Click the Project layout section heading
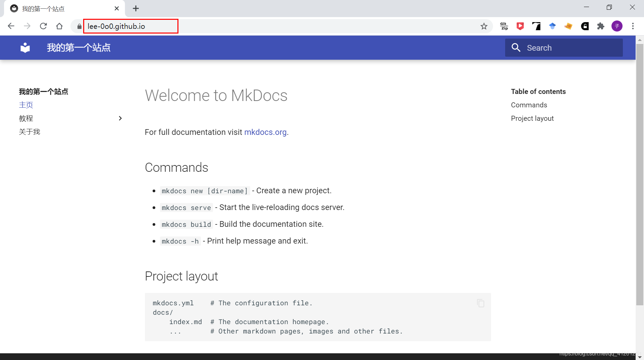Viewport: 644px width, 360px height. 181,276
